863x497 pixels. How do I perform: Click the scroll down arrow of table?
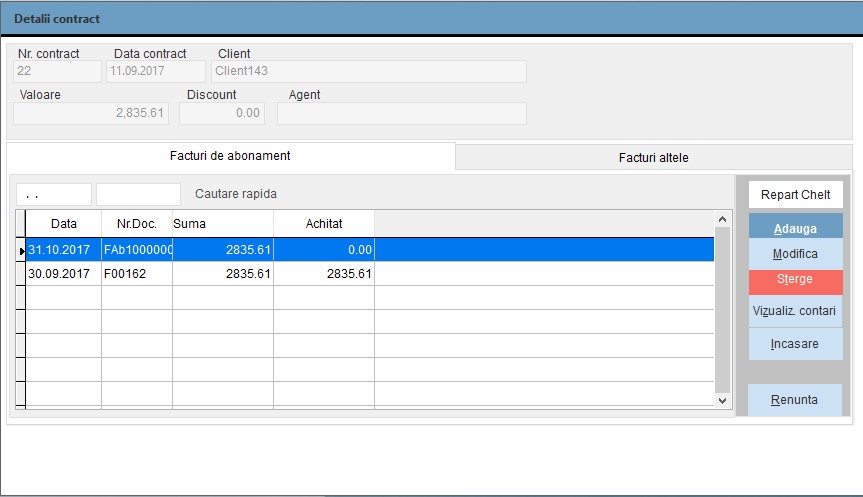coord(723,401)
